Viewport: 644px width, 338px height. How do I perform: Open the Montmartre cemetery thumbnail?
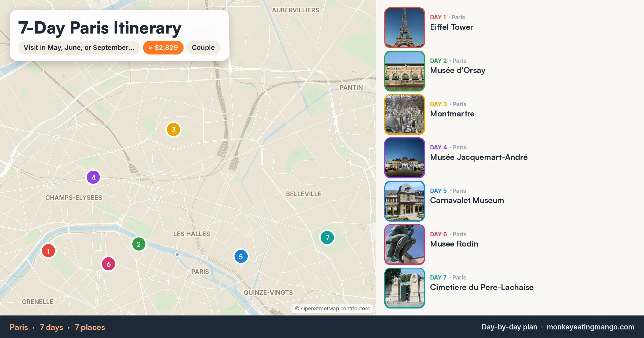pyautogui.click(x=405, y=114)
